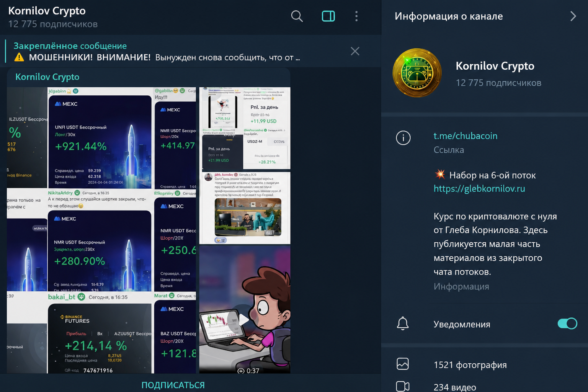View the 1521 shared photographs

tap(470, 365)
